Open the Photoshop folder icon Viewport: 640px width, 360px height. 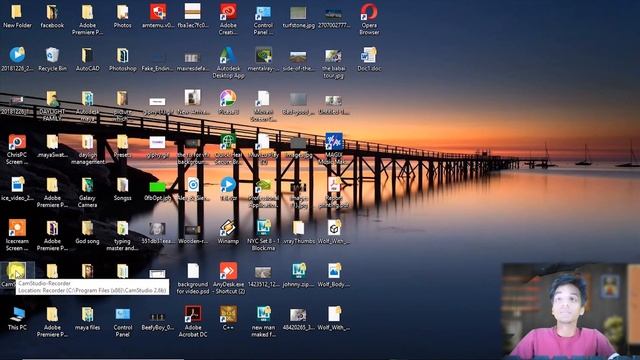pyautogui.click(x=122, y=60)
